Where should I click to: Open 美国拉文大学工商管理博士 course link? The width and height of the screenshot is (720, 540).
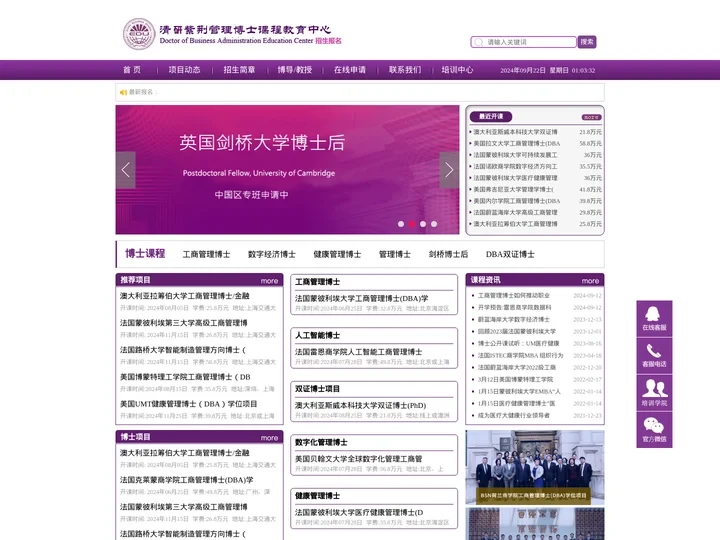click(x=517, y=143)
